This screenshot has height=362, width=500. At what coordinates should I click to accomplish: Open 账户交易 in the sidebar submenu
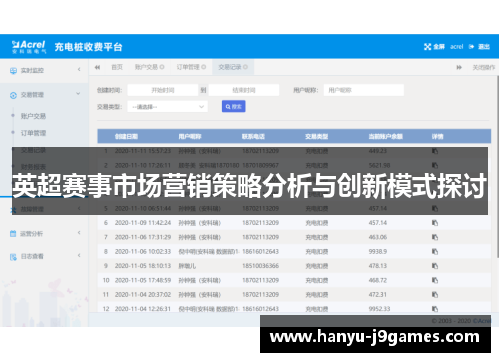point(33,116)
